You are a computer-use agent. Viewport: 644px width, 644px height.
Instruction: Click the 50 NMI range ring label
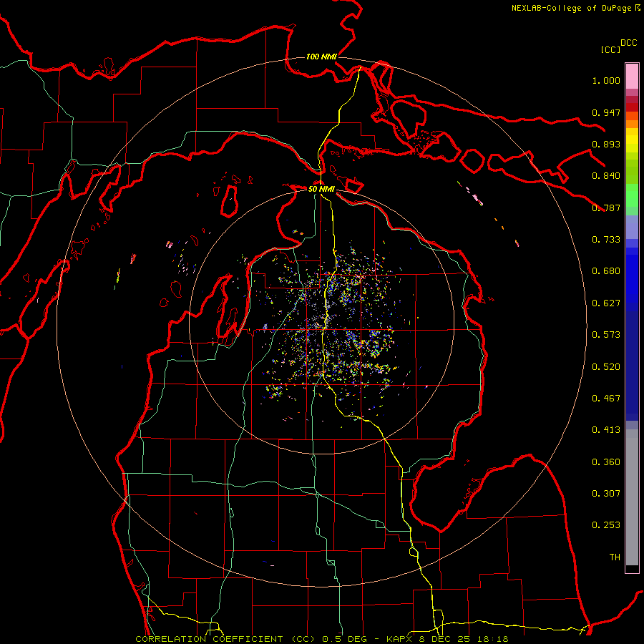pos(321,189)
